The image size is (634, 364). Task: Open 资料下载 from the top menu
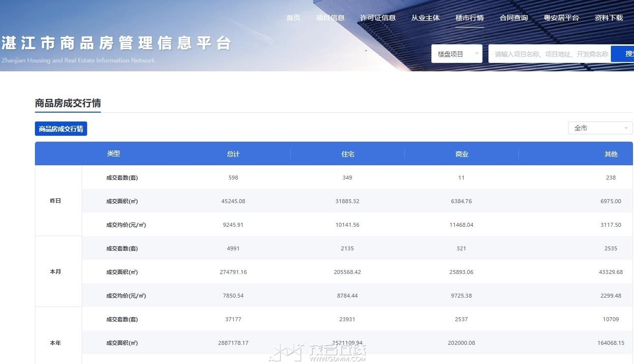(608, 18)
